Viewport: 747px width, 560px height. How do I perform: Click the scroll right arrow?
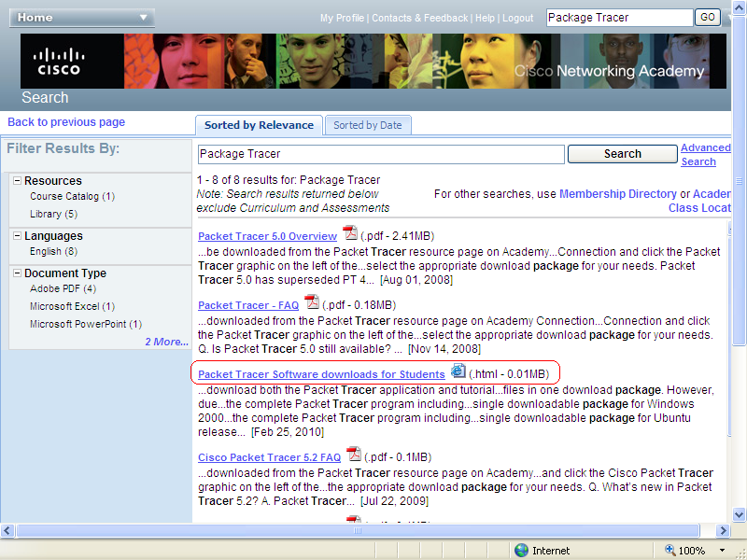pos(723,530)
